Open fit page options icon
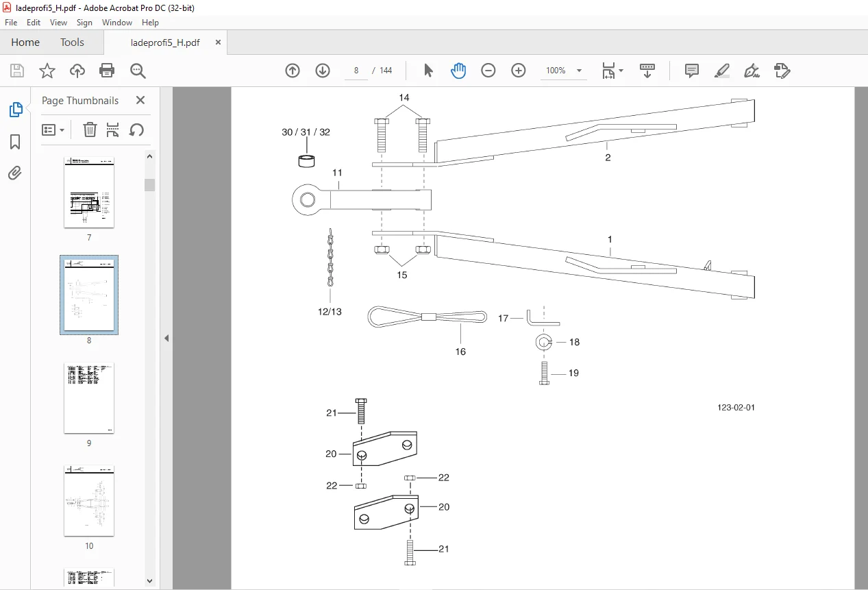 coord(612,71)
